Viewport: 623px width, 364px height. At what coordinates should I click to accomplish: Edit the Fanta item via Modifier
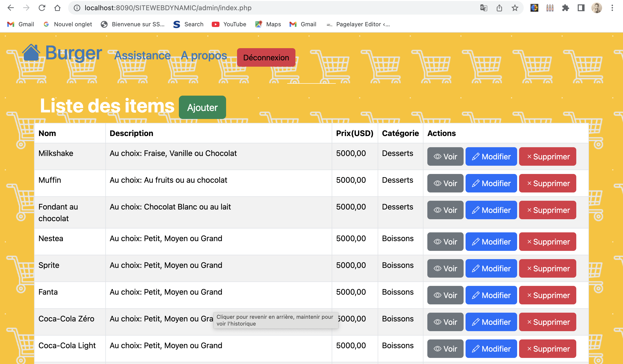(491, 295)
